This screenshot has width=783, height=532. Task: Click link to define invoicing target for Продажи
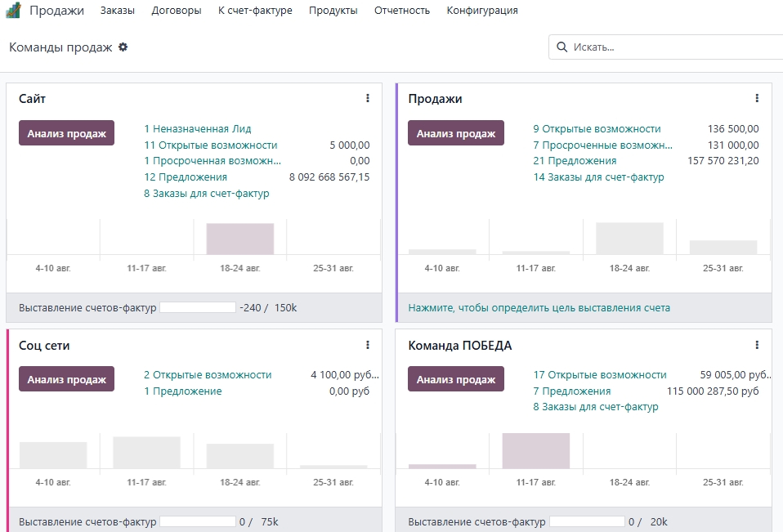click(539, 308)
